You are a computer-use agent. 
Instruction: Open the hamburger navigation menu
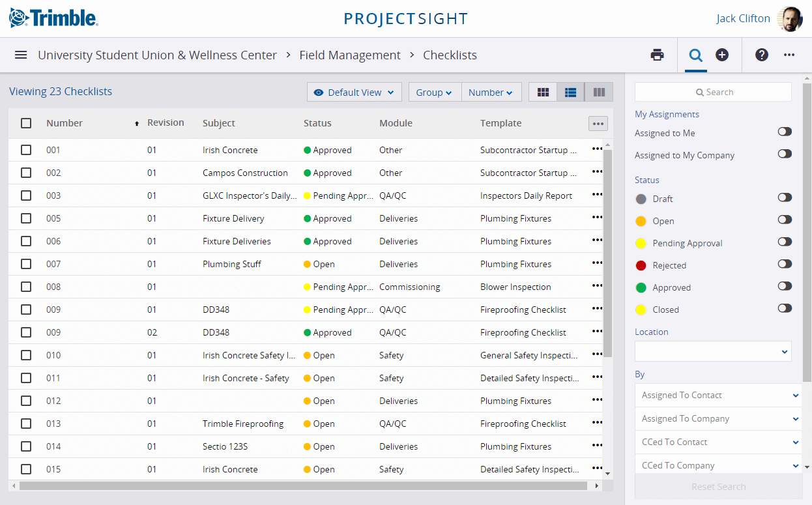(x=21, y=55)
